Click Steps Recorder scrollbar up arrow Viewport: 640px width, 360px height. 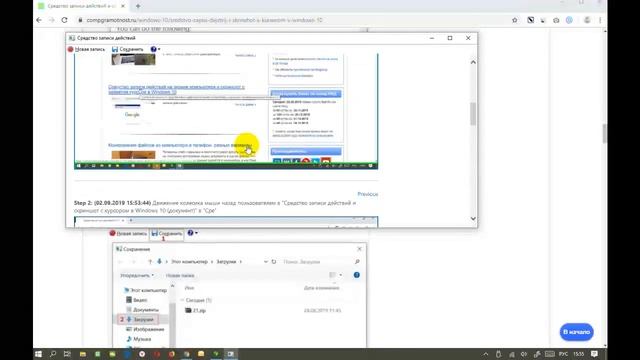pyautogui.click(x=473, y=62)
